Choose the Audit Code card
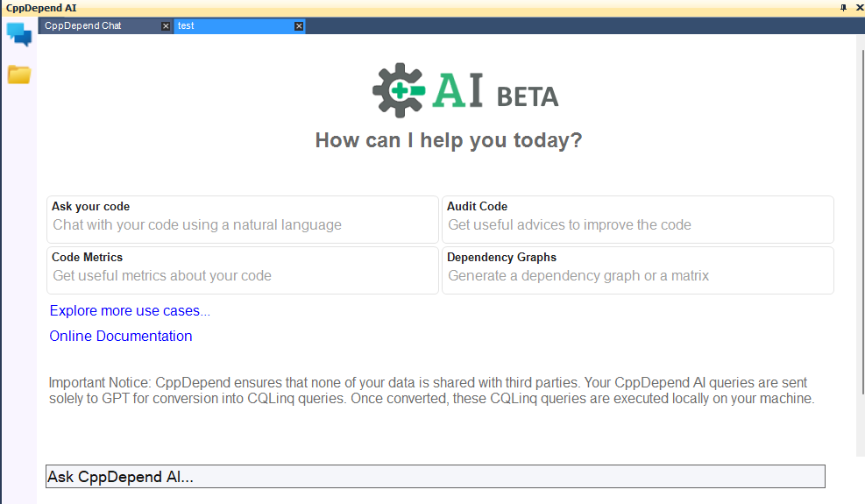 coord(638,219)
